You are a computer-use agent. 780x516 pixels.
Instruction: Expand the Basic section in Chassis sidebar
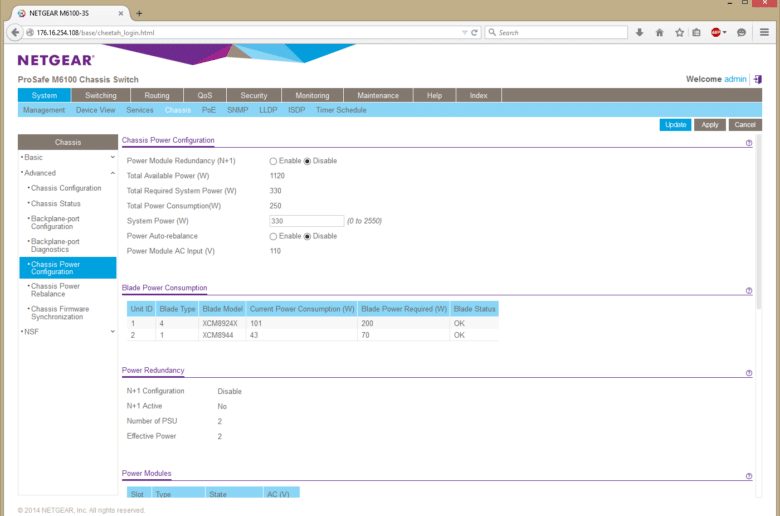[113, 157]
